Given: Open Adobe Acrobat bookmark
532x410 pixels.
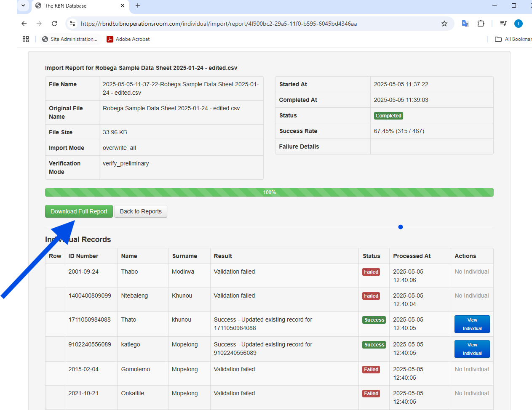Looking at the screenshot, I should tap(128, 39).
